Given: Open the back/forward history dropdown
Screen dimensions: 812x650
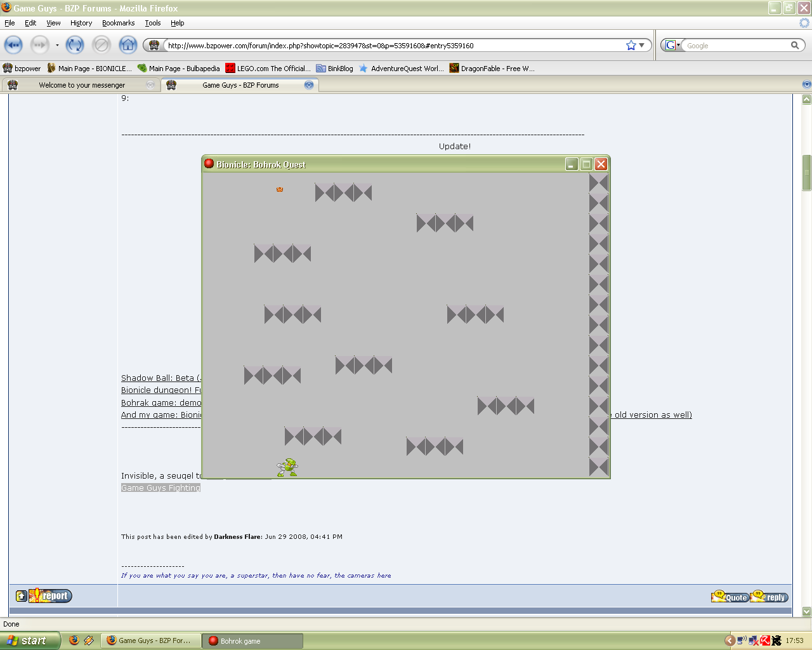Looking at the screenshot, I should click(57, 45).
